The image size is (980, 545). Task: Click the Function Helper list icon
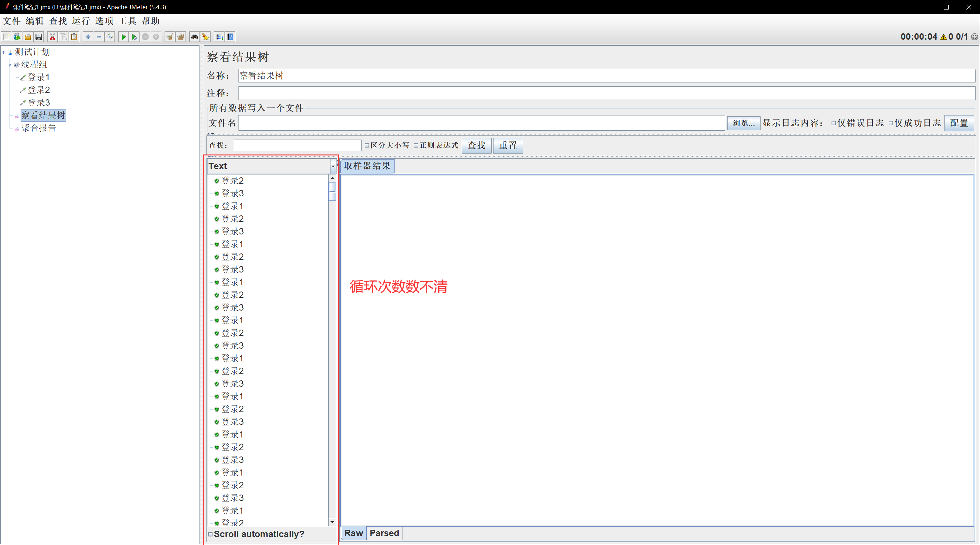(219, 37)
